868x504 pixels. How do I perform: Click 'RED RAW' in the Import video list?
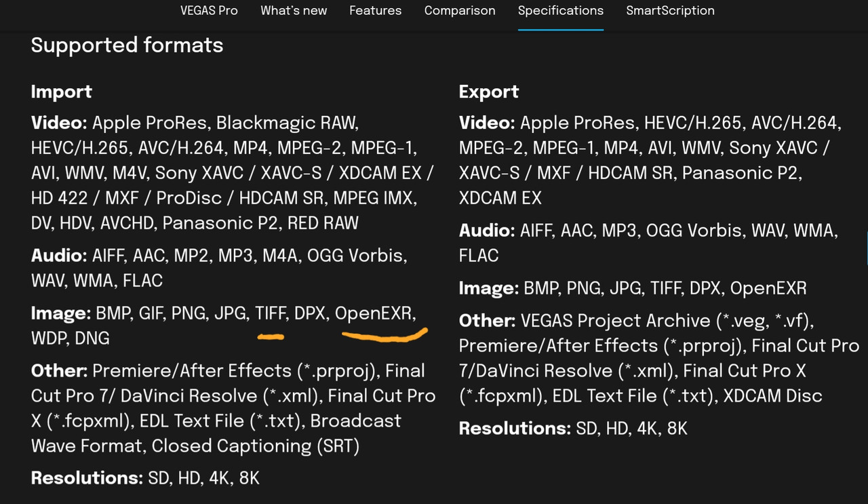coord(323,223)
